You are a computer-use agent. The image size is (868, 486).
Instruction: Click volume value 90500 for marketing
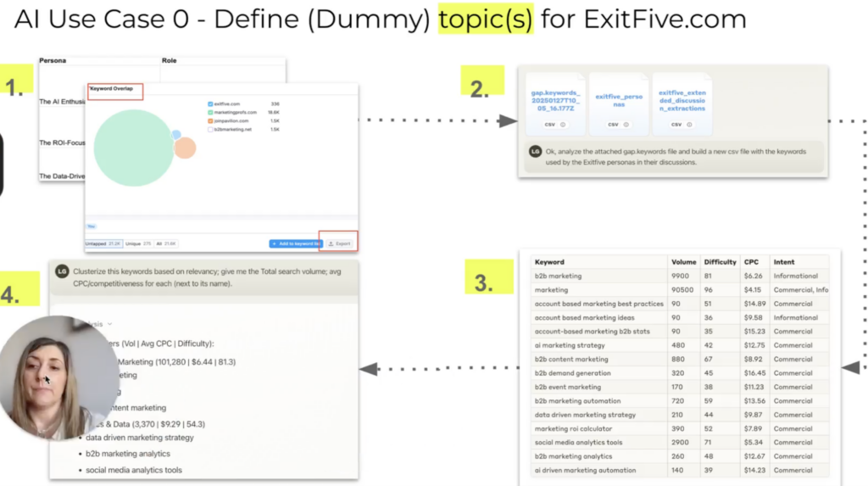[682, 290]
